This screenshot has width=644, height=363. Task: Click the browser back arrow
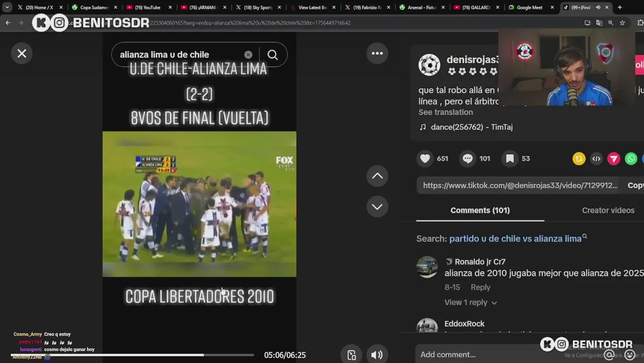[8, 23]
